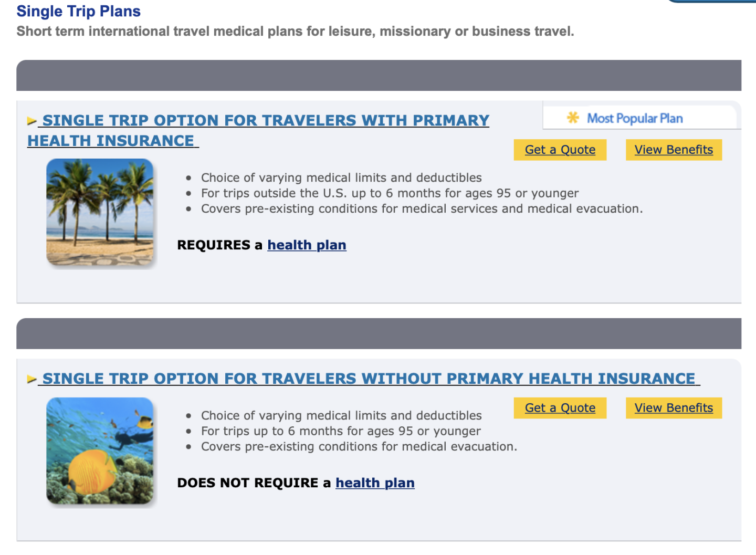The width and height of the screenshot is (756, 555).
Task: Click the arrow icon beside the WITHOUT PRIMARY heading
Action: 31,379
